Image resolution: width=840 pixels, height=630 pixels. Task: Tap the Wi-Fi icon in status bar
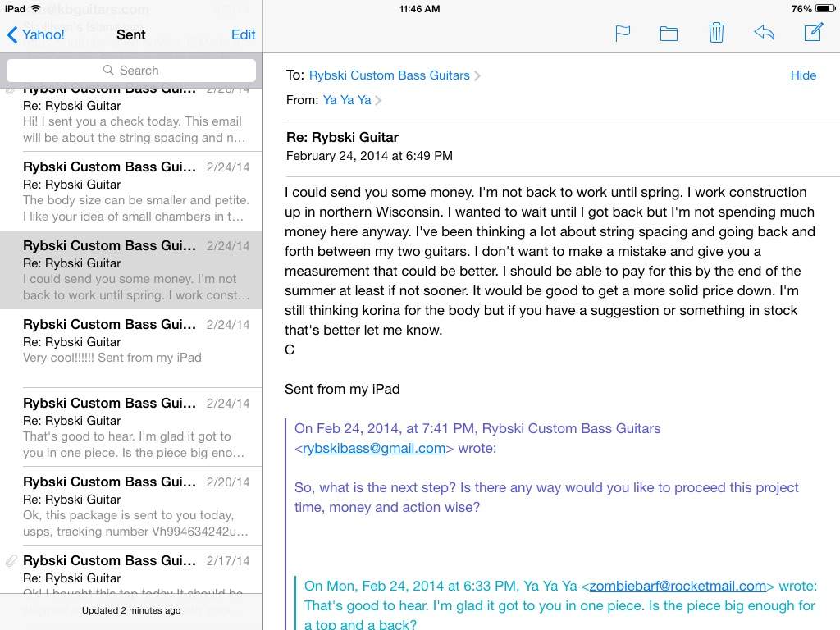pos(36,8)
